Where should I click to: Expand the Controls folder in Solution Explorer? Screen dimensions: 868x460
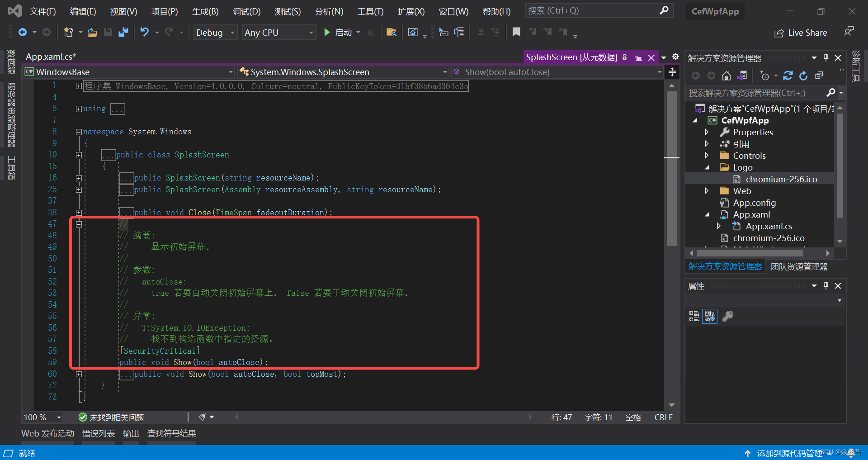708,155
